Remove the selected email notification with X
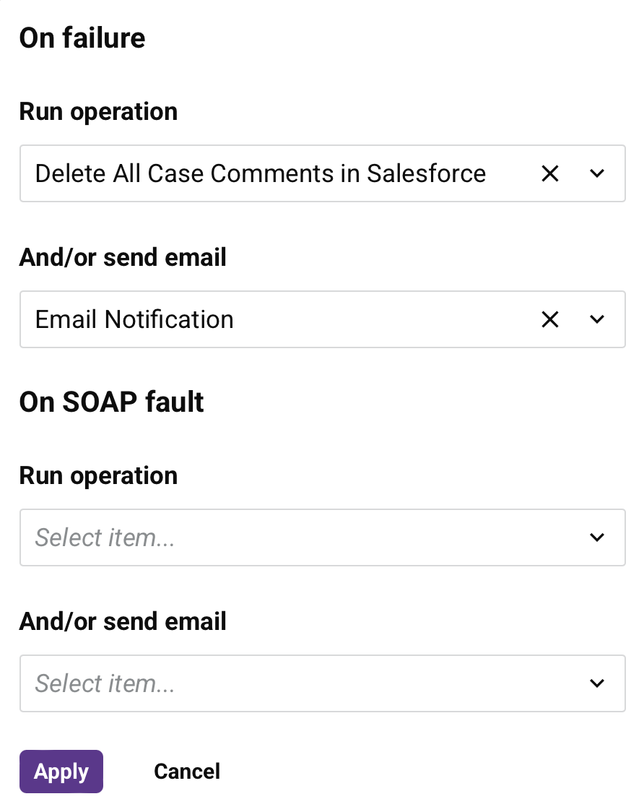644x812 pixels. click(550, 319)
